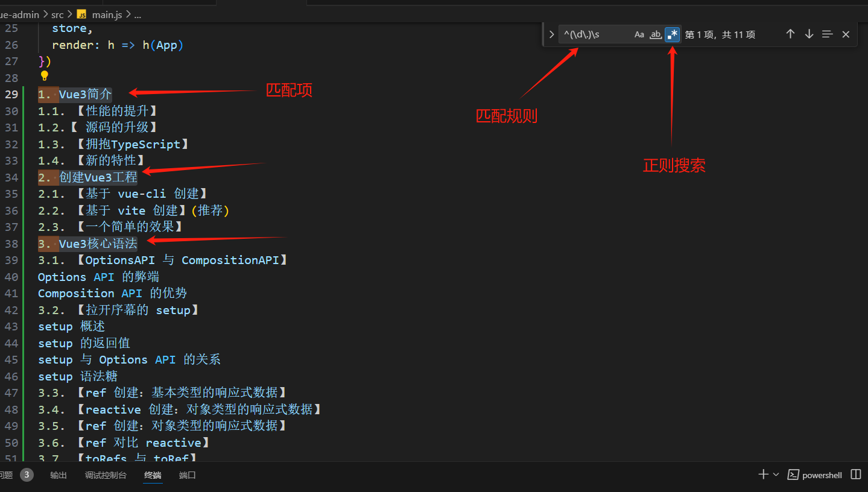Click the text 'setup 概述'
Screen dimensions: 868x492
72,326
